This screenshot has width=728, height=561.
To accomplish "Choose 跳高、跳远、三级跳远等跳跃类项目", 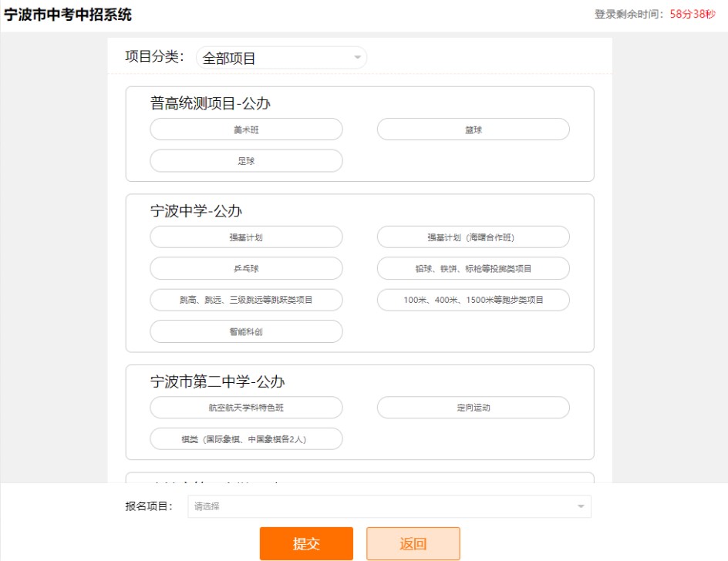I will (246, 300).
